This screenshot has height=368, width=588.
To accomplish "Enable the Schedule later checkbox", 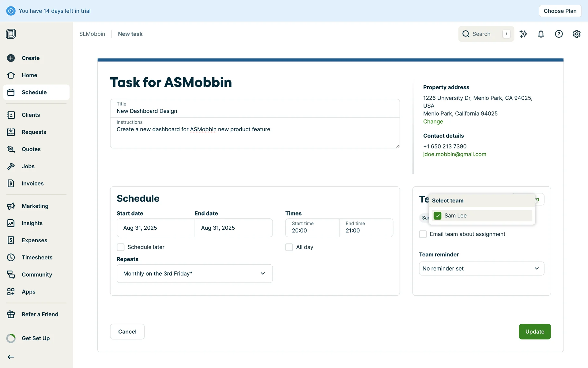I will [121, 247].
